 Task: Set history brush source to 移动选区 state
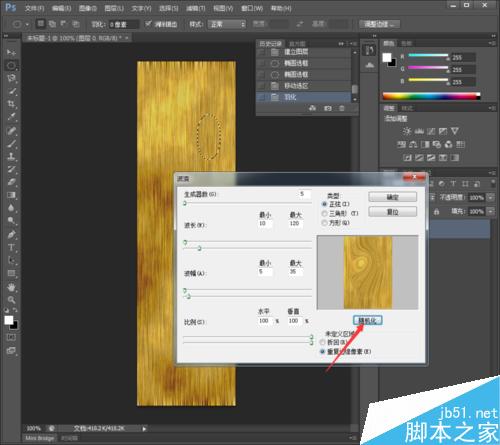pos(262,86)
